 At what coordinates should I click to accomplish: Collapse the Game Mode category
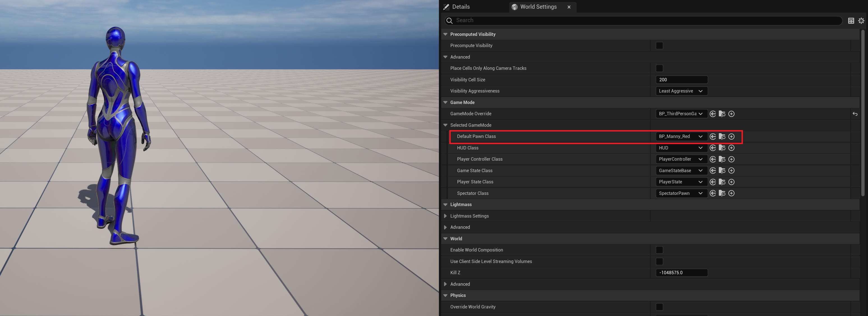[445, 102]
